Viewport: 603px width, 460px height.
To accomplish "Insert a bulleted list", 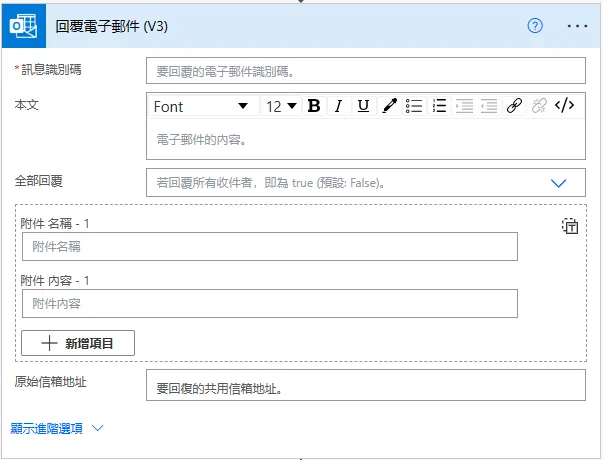I will tap(414, 105).
